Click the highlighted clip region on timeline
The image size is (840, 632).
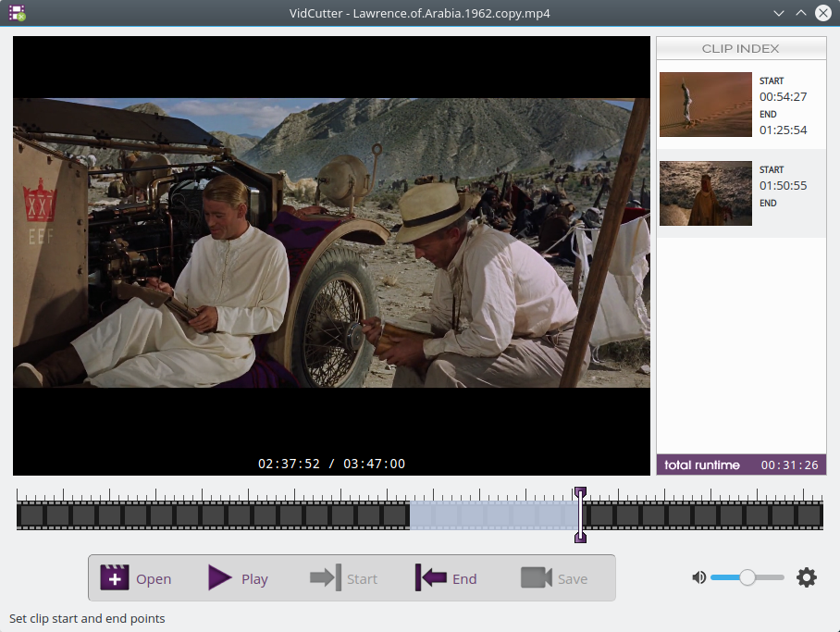pyautogui.click(x=494, y=514)
